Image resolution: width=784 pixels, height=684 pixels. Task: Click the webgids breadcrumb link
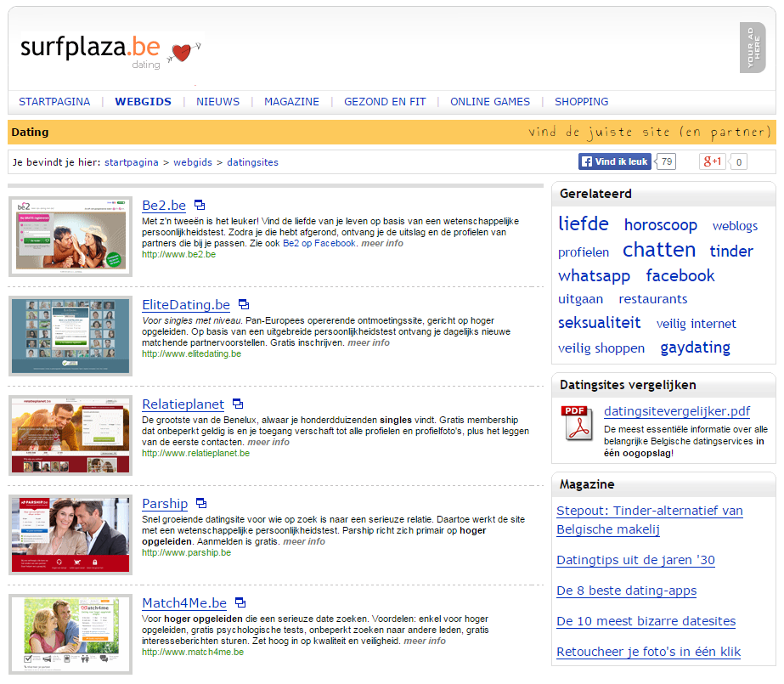tap(193, 162)
